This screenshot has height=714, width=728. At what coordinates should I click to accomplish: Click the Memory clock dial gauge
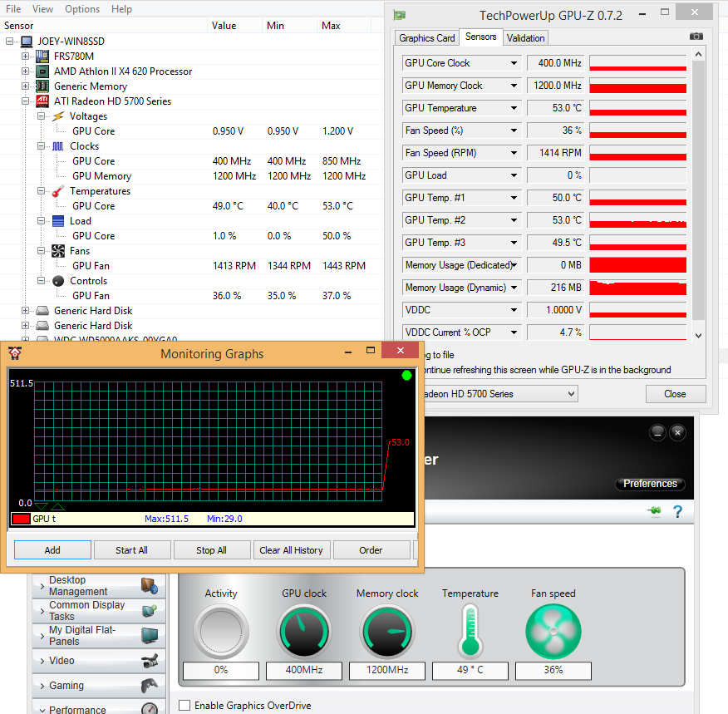point(387,632)
